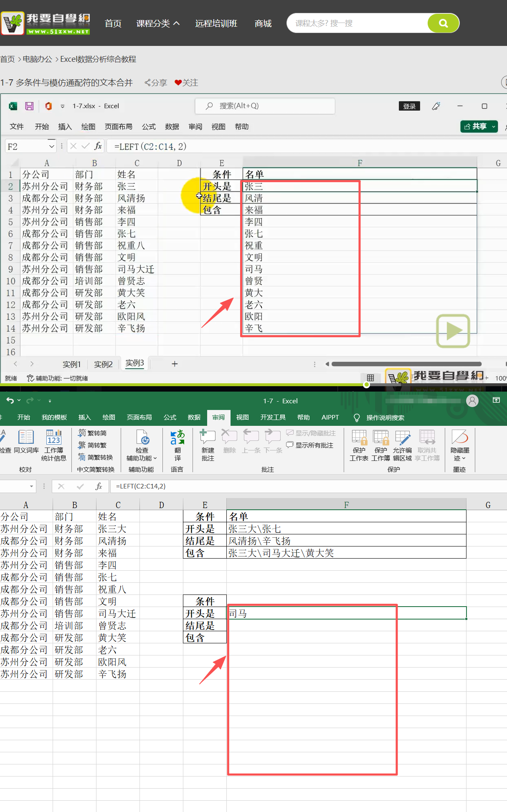Switch to the 审阅 ribbon tab
The width and height of the screenshot is (507, 812).
[x=218, y=417]
